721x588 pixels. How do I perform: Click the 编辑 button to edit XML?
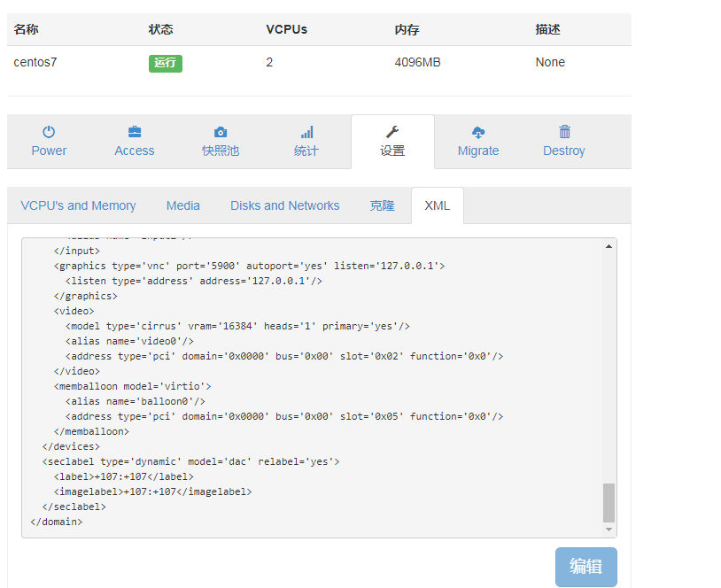point(585,567)
